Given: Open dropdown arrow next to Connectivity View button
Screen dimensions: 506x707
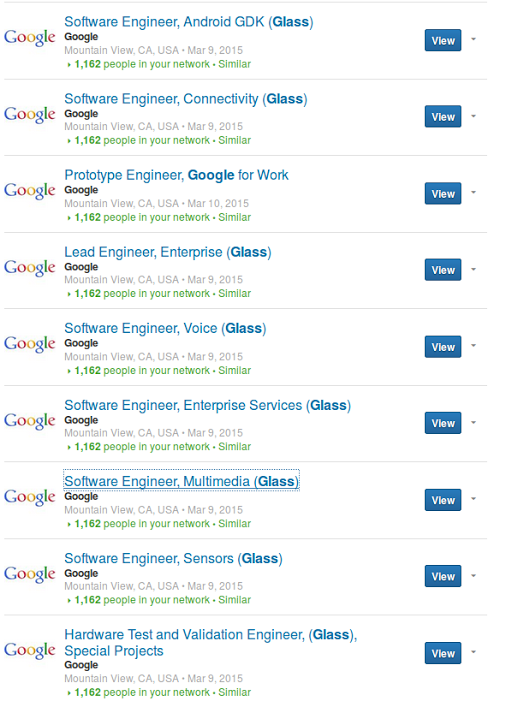Looking at the screenshot, I should (x=474, y=116).
